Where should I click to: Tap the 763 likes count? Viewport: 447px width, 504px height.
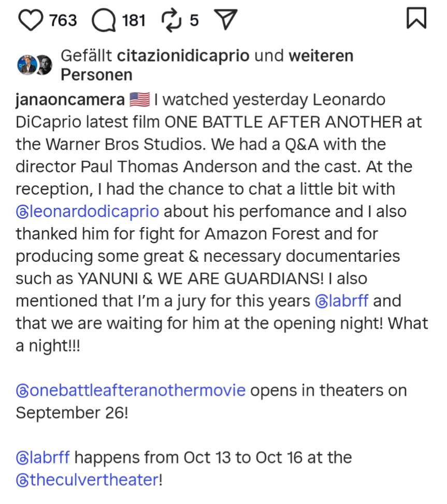(x=63, y=20)
